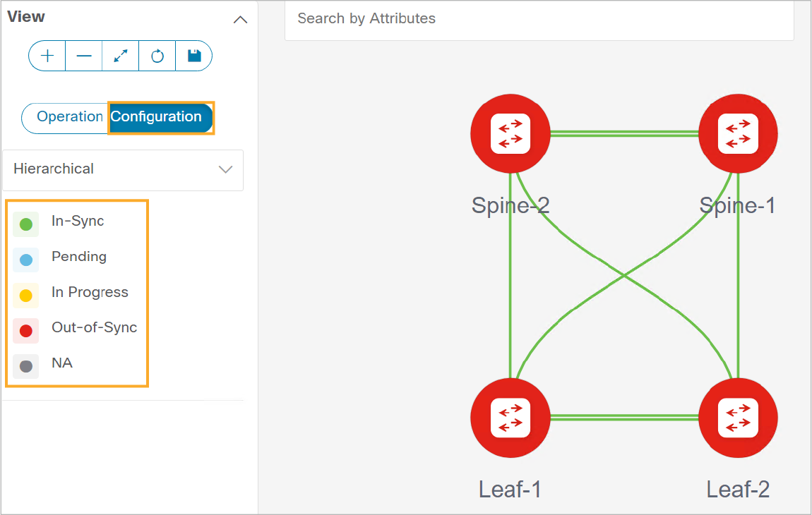This screenshot has height=515, width=812.
Task: Click the green In-Sync legend swatch
Action: [26, 224]
